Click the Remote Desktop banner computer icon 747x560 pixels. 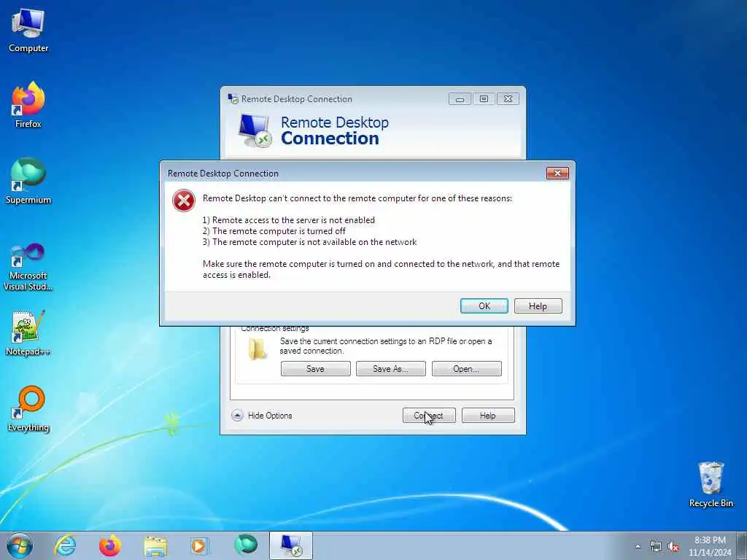[255, 130]
